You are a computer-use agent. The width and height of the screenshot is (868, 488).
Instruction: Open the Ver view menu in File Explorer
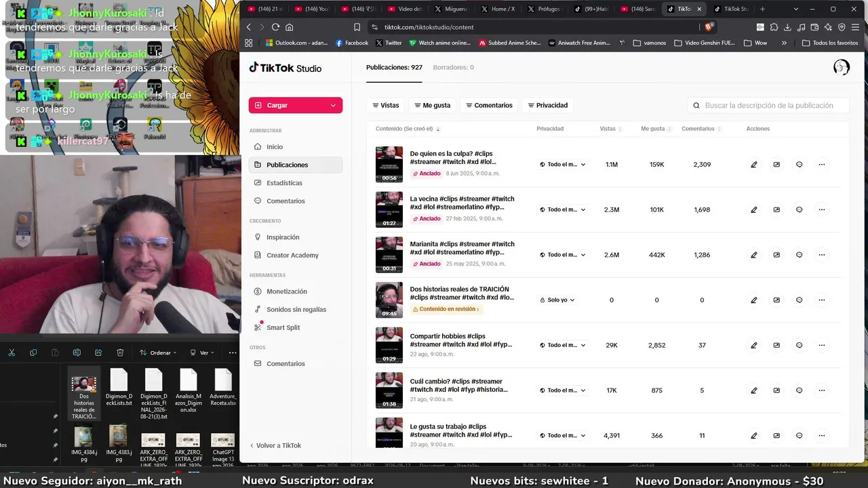(203, 352)
